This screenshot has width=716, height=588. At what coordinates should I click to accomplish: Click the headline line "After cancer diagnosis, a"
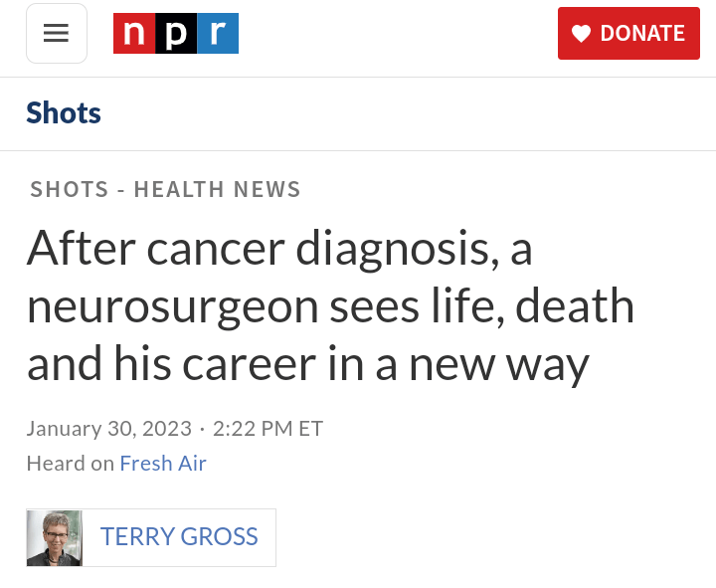280,247
